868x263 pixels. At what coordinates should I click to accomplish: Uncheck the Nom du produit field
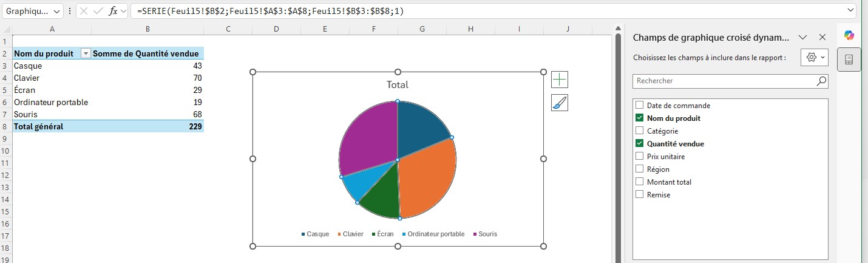coord(639,118)
